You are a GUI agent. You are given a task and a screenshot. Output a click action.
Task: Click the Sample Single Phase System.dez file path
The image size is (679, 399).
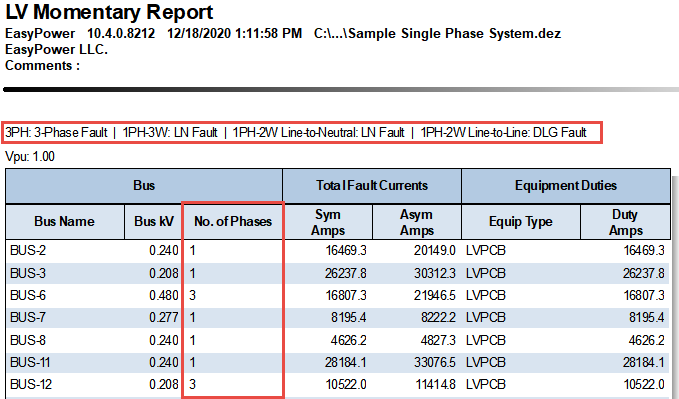[437, 33]
